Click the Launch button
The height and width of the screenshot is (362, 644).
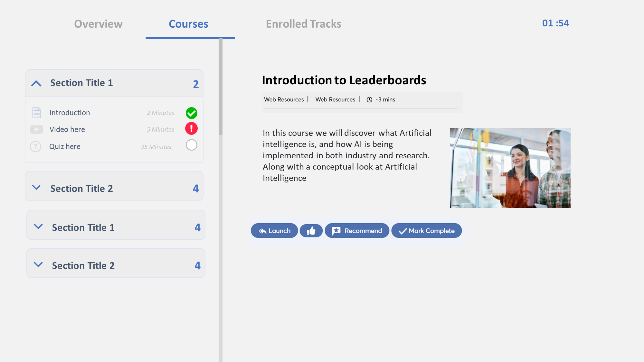[x=274, y=231]
